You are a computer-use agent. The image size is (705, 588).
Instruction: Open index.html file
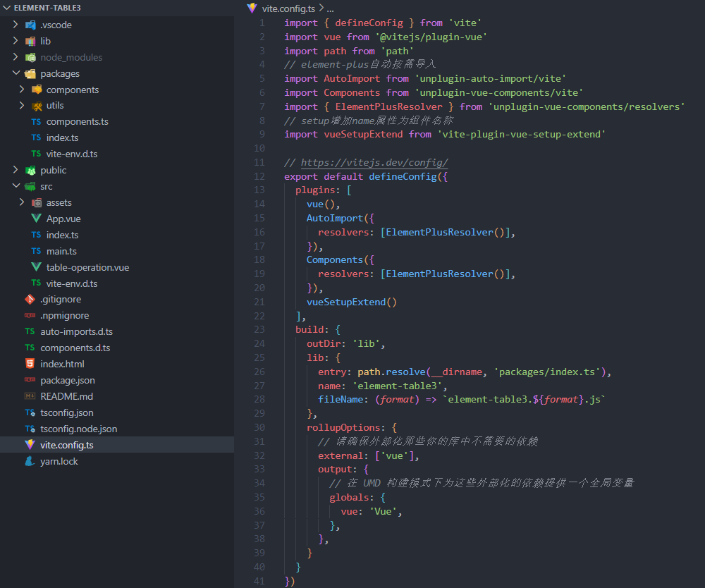point(63,364)
